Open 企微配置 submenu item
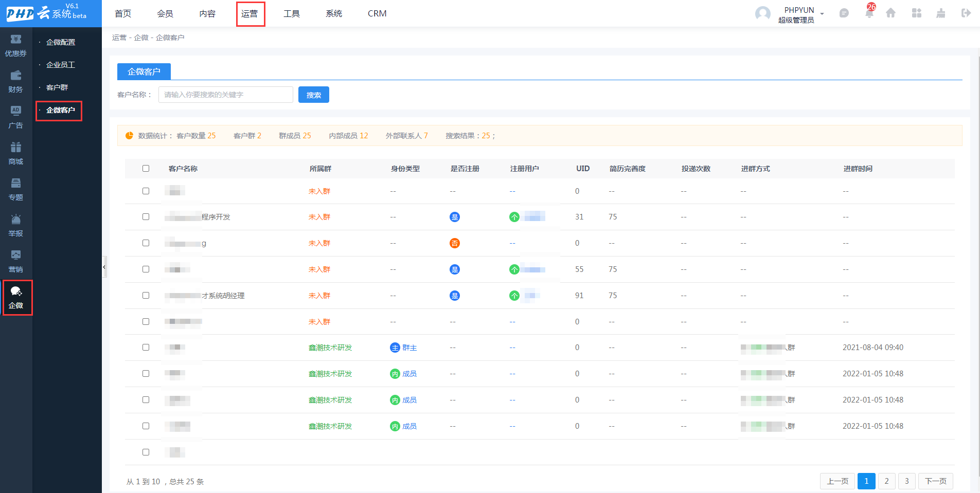 pyautogui.click(x=61, y=42)
